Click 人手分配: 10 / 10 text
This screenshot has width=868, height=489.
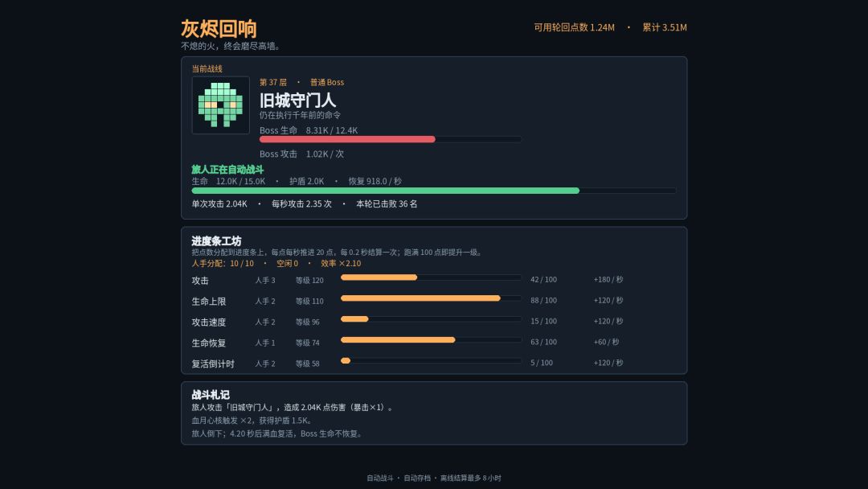(223, 264)
